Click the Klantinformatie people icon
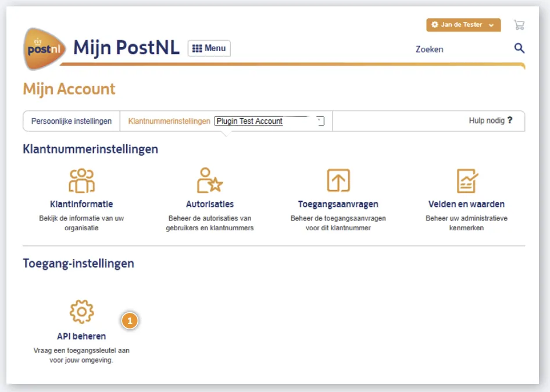 click(x=81, y=181)
